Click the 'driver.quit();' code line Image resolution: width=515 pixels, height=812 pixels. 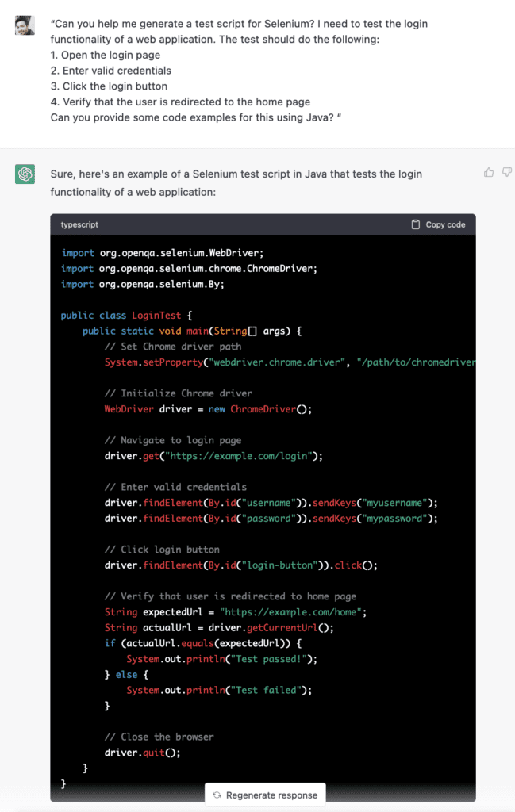click(x=143, y=752)
